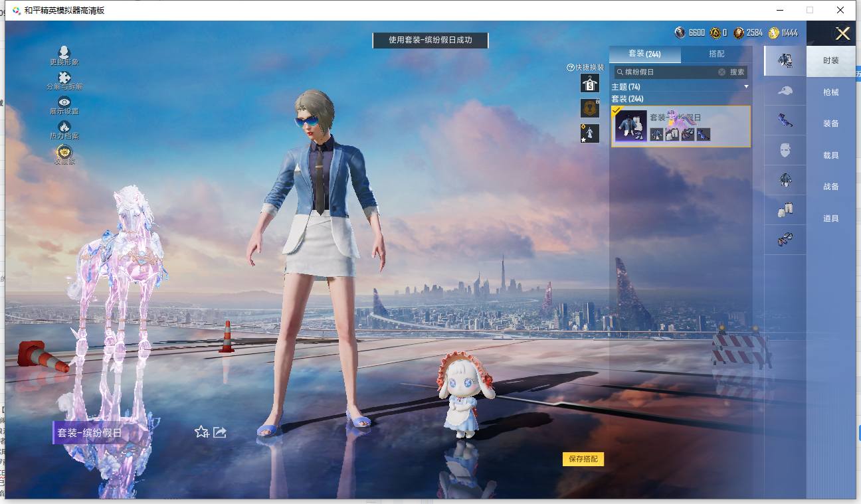Expand the 主题 (74) dropdown arrow
This screenshot has width=861, height=504.
pyautogui.click(x=746, y=87)
